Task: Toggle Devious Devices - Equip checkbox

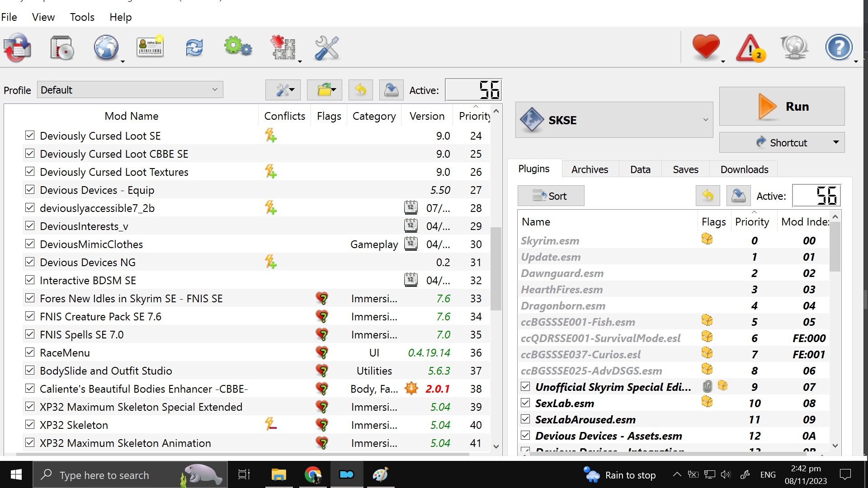Action: 30,189
